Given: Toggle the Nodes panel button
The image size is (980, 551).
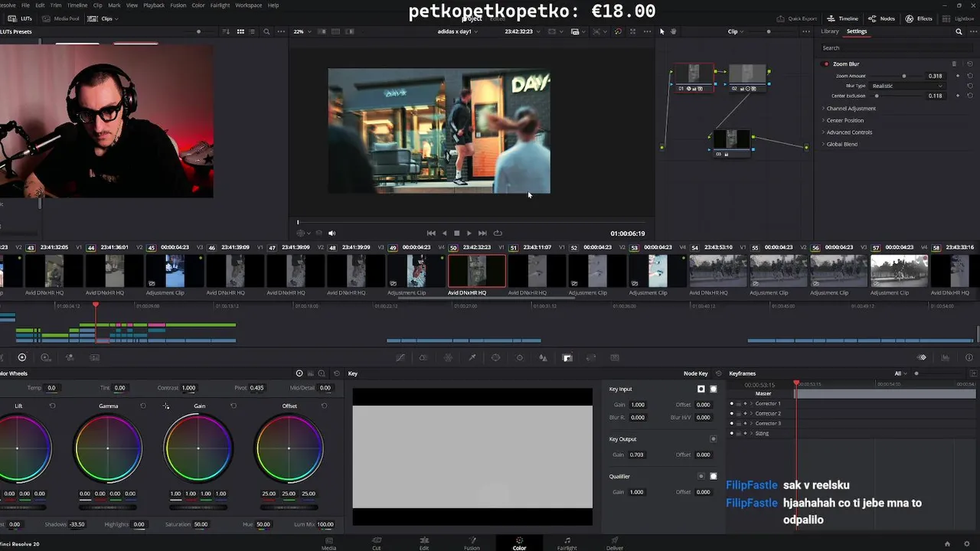Looking at the screenshot, I should tap(881, 18).
